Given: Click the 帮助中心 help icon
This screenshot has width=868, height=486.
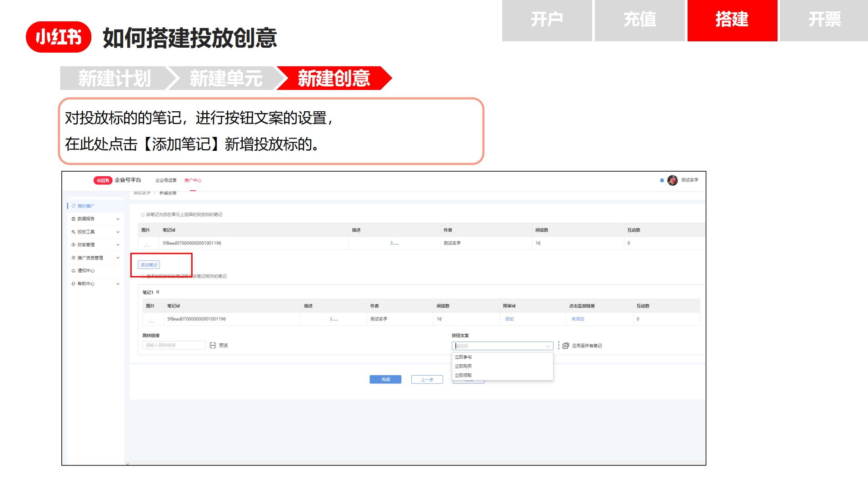Looking at the screenshot, I should pyautogui.click(x=73, y=283).
